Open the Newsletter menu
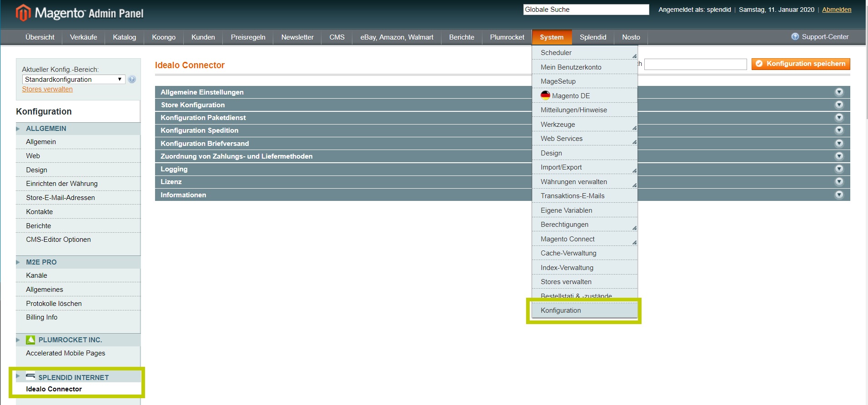Screen dimensions: 868x405 pos(297,37)
